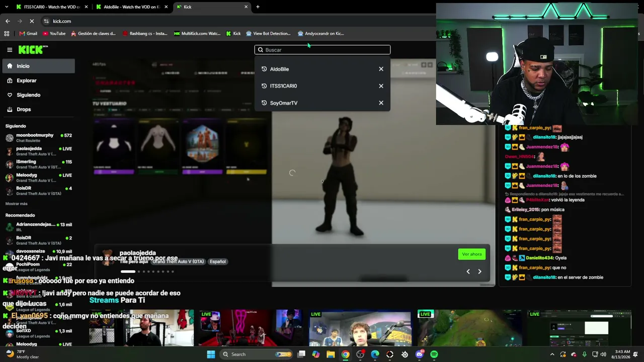Focus the Buscar search field

(x=322, y=50)
